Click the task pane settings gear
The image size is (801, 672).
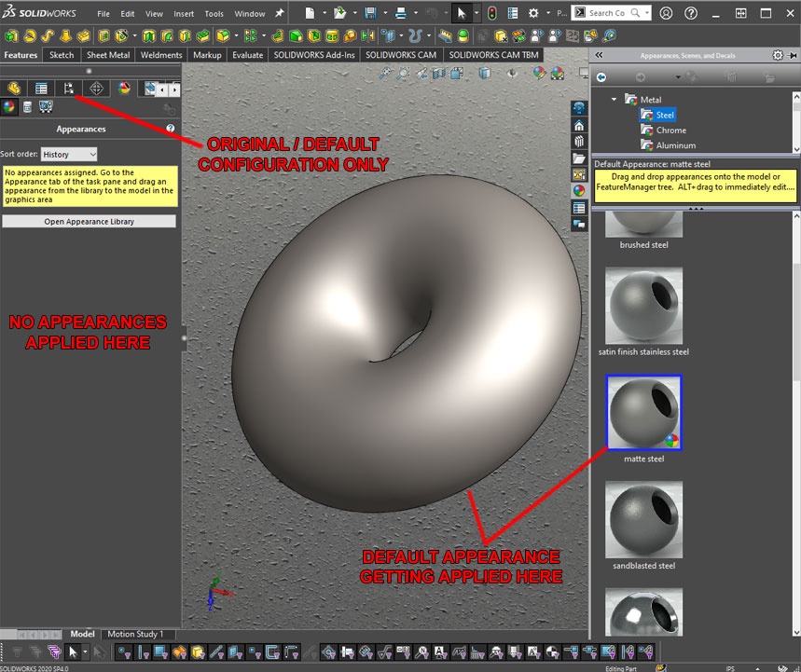pyautogui.click(x=778, y=55)
